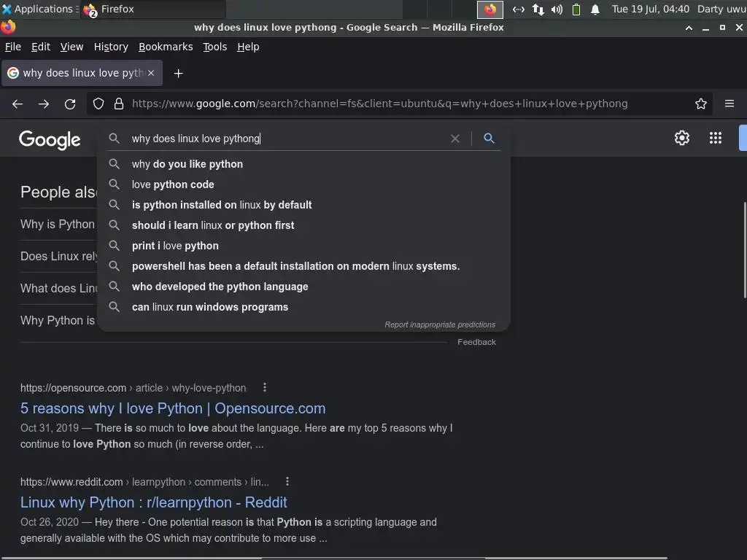Viewport: 747px width, 560px height.
Task: Click the Firefox icon in the panel tray
Action: (x=489, y=9)
